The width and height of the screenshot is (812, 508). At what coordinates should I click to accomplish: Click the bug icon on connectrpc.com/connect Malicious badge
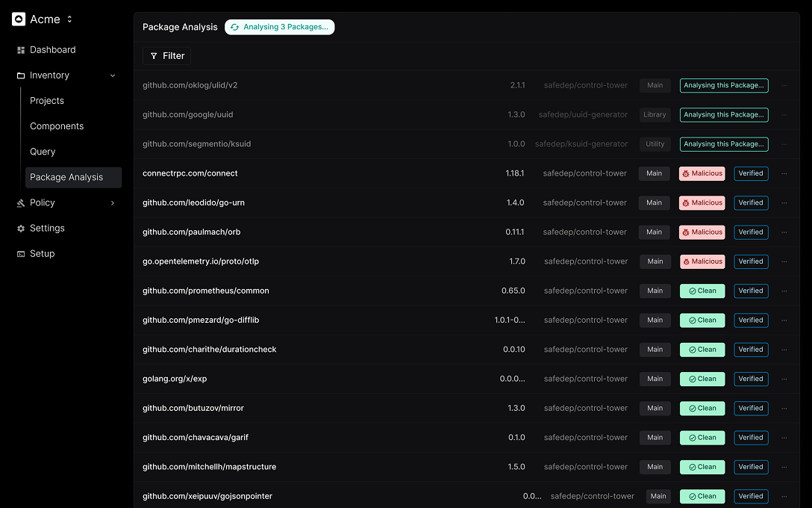click(x=687, y=173)
